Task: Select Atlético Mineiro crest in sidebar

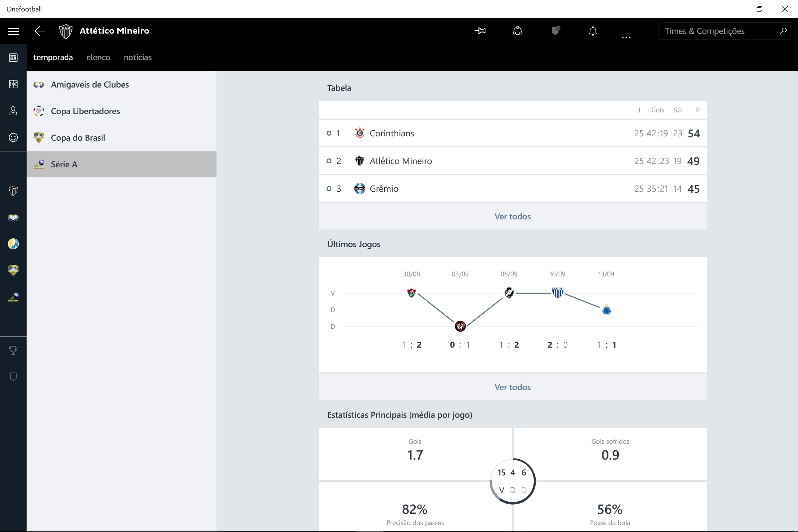Action: (x=13, y=191)
